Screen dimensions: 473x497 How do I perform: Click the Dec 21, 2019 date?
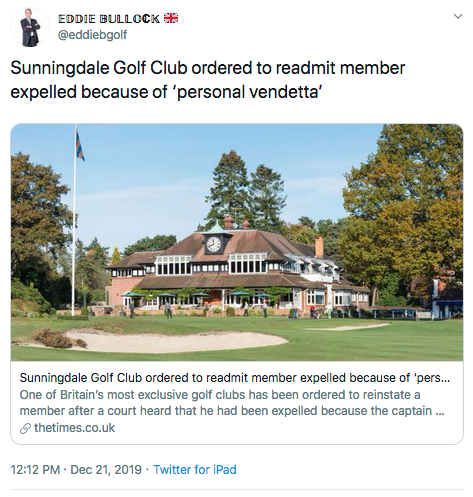[106, 470]
